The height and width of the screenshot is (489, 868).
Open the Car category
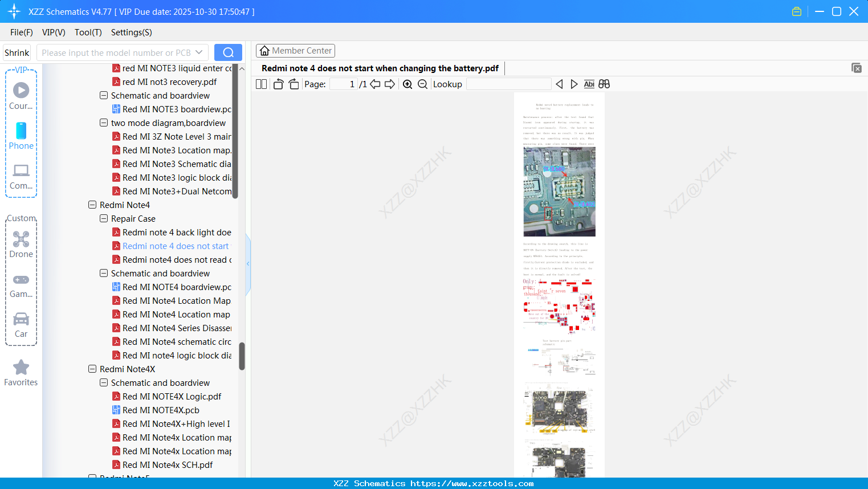click(21, 325)
